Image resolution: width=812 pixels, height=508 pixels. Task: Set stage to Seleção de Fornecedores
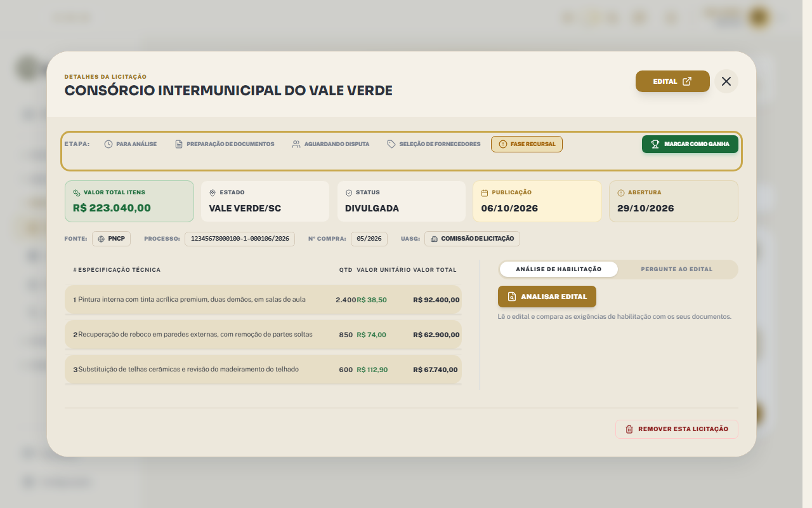tap(434, 144)
